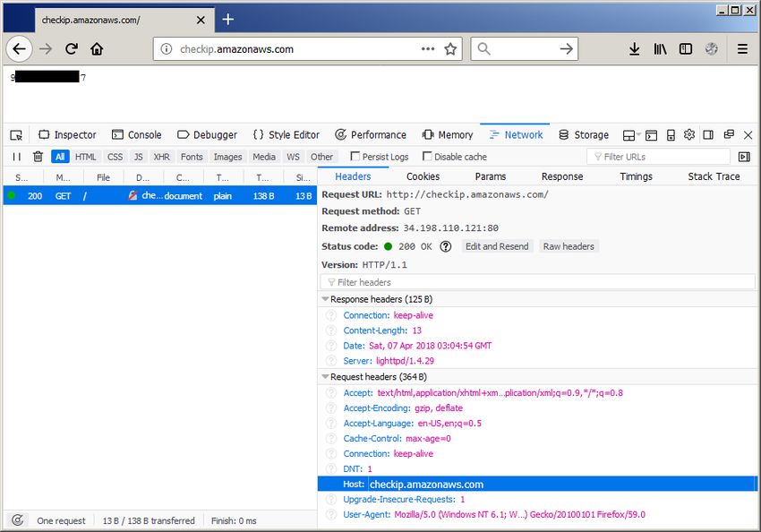Filter requests by CSS
The width and height of the screenshot is (761, 532).
(115, 157)
